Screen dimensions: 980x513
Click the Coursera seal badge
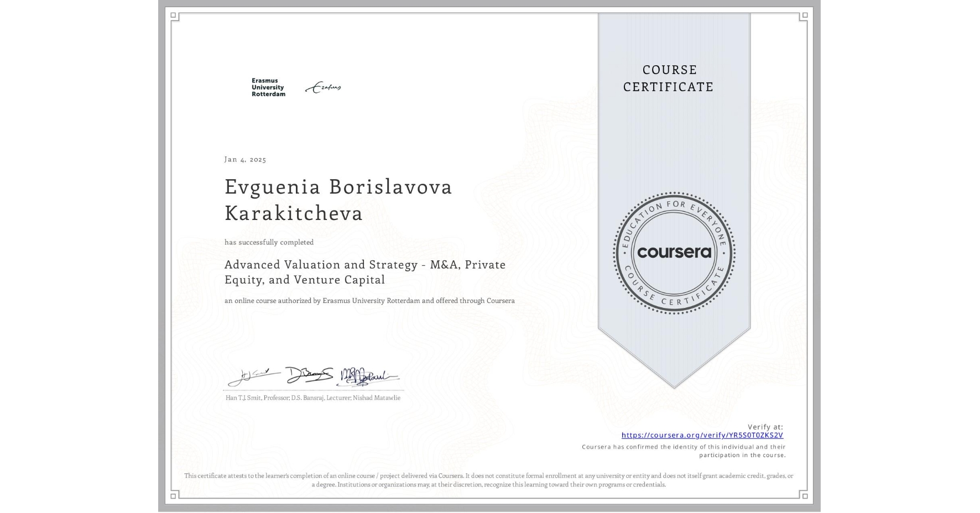tap(674, 253)
